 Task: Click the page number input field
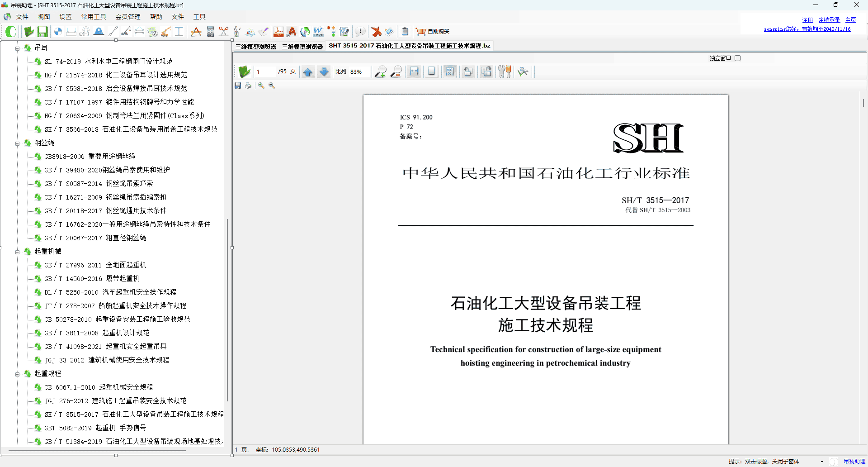pos(265,72)
